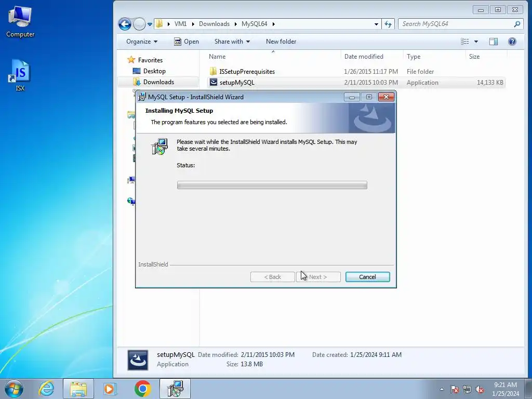Screen dimensions: 532x399
Task: Select Downloads in the address breadcrumb
Action: (x=214, y=24)
